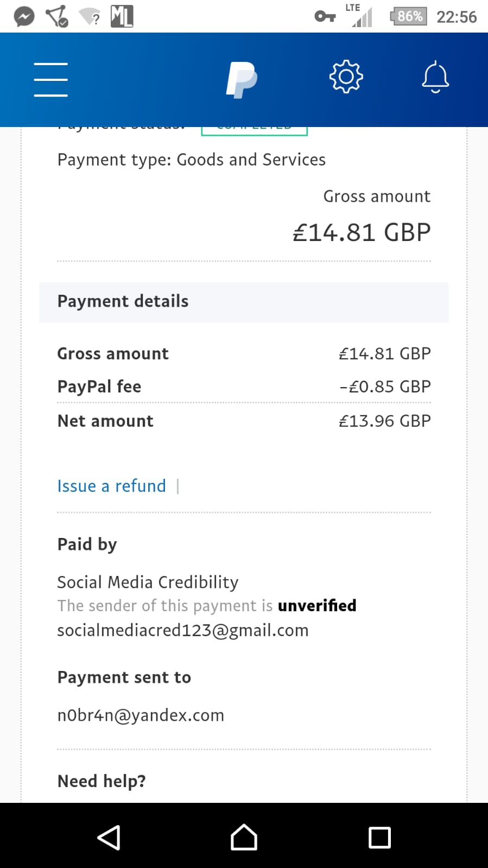Tap the Android recent apps square button

tap(379, 837)
